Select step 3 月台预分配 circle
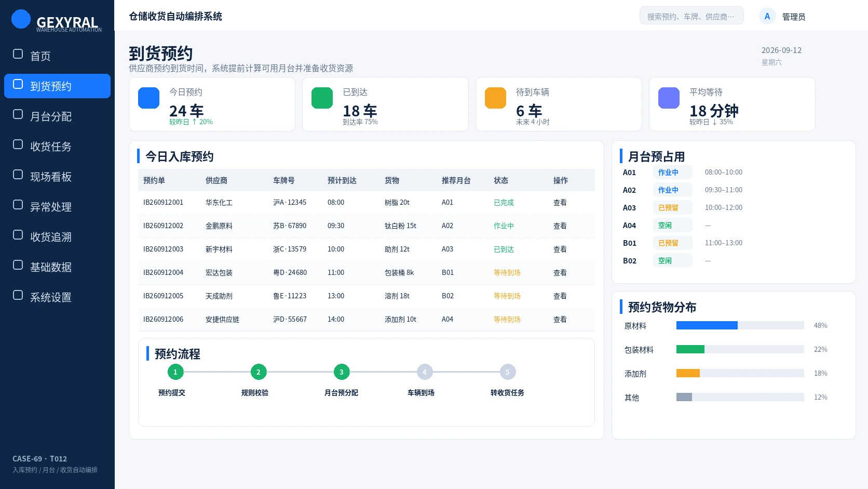 tap(342, 372)
